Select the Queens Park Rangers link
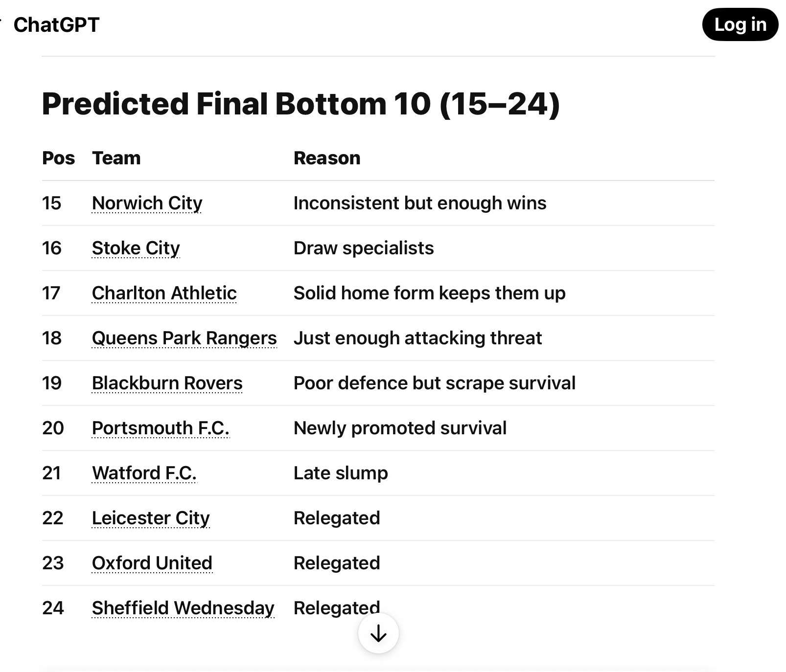 pyautogui.click(x=184, y=338)
